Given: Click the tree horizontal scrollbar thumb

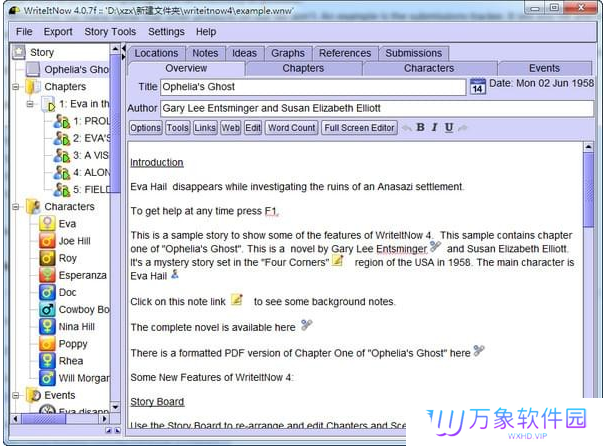Looking at the screenshot, I should pyautogui.click(x=43, y=419).
